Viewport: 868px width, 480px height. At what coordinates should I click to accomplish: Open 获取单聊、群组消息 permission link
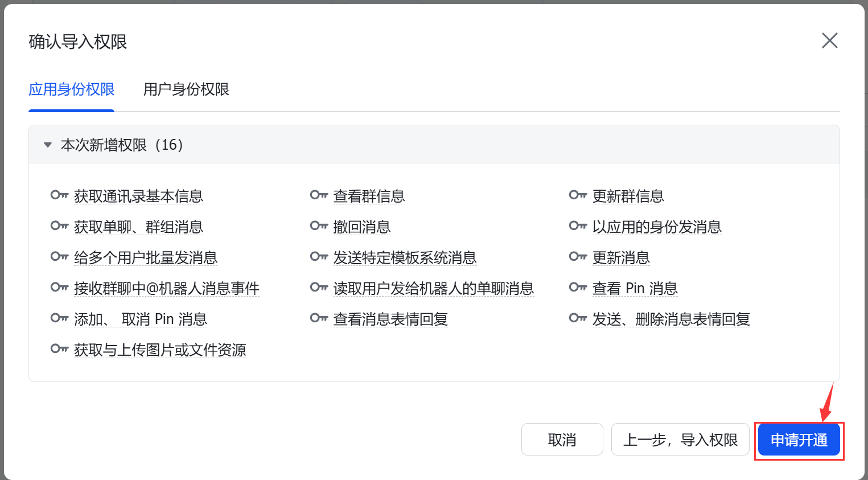click(x=138, y=227)
